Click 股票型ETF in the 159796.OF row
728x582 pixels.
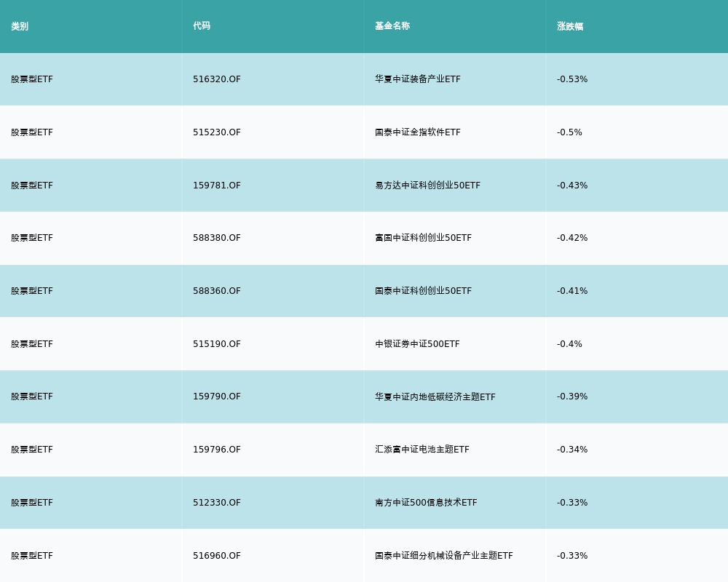[32, 450]
